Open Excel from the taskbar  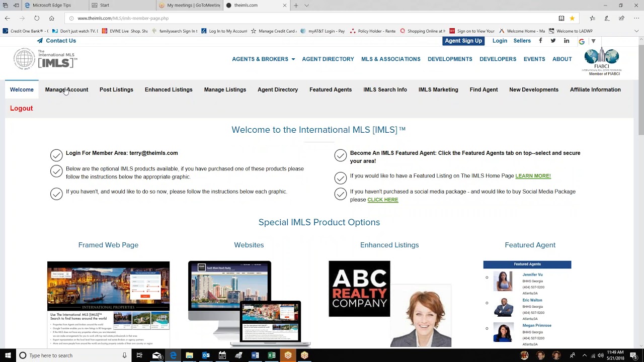pyautogui.click(x=272, y=355)
